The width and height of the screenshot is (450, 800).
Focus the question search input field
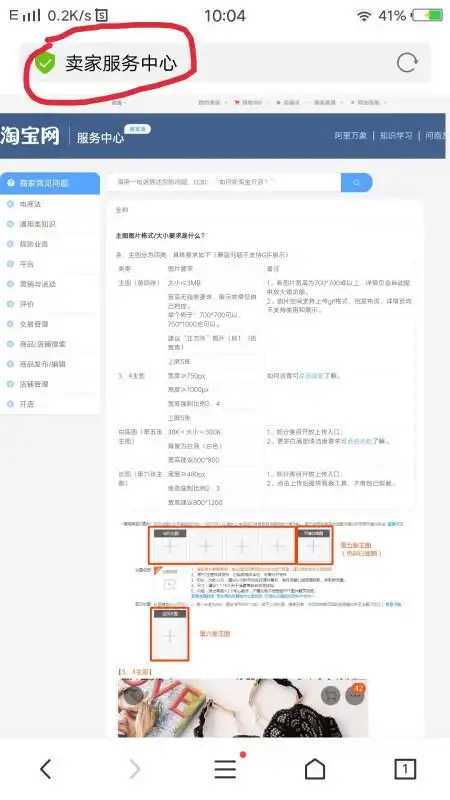point(224,182)
